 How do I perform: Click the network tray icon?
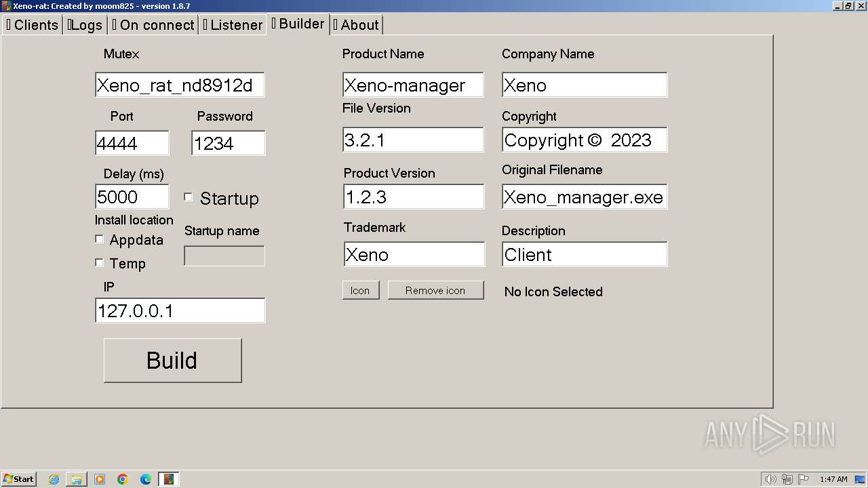point(787,479)
